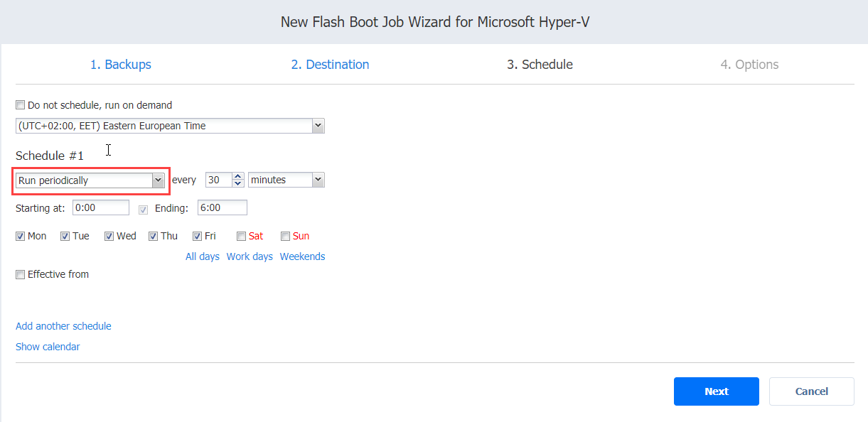Image resolution: width=868 pixels, height=422 pixels.
Task: Click the Starting at time field
Action: pyautogui.click(x=100, y=207)
